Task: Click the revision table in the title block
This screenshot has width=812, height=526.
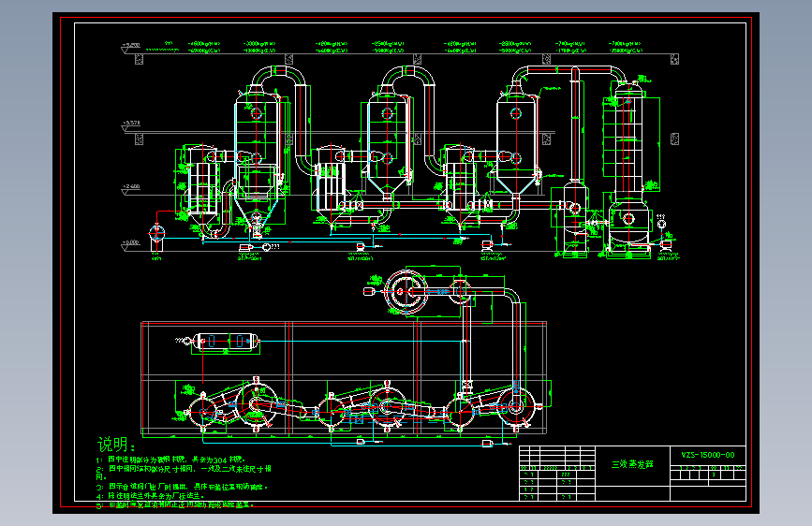Action: pos(556,474)
